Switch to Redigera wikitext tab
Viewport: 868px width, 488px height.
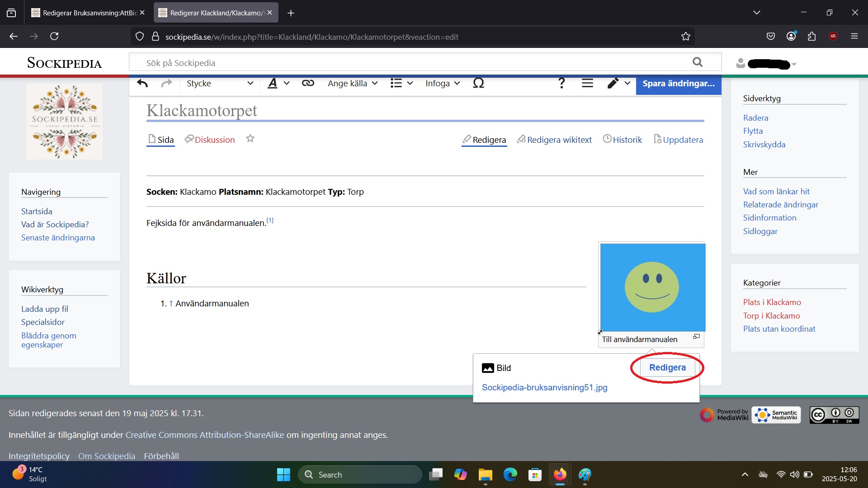point(554,140)
